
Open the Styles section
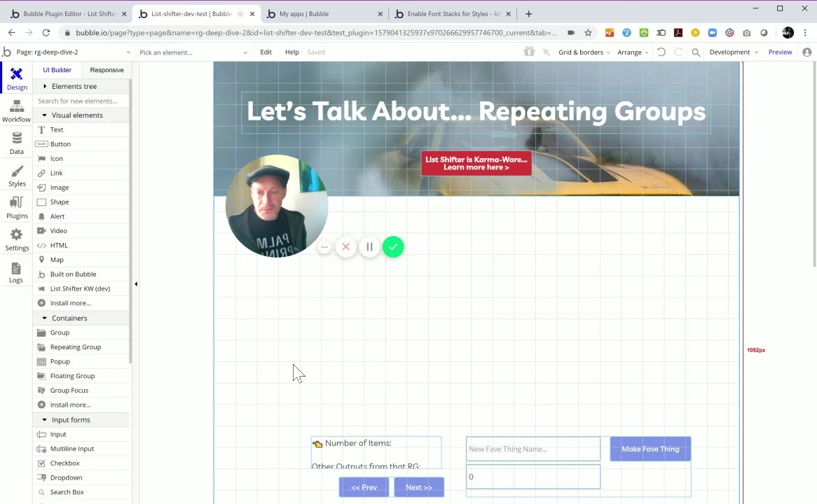[x=17, y=176]
